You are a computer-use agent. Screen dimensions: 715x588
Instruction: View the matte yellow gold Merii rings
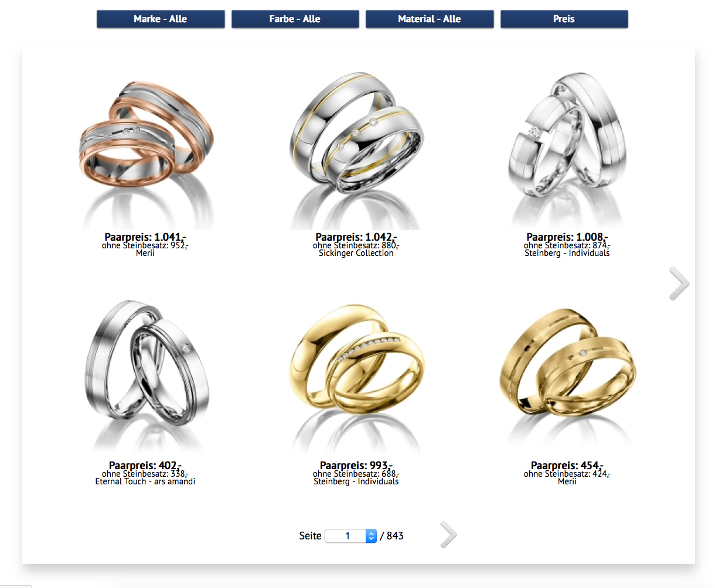click(x=567, y=378)
